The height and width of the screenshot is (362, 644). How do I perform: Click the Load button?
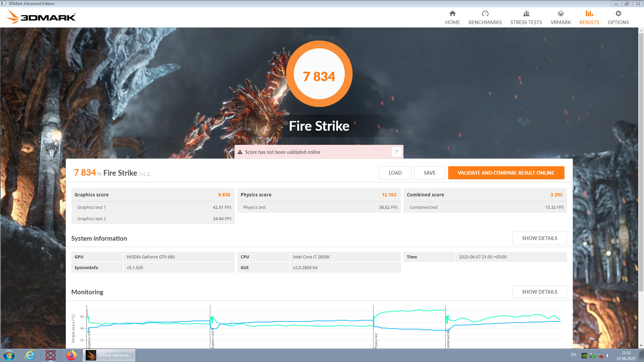click(x=395, y=173)
